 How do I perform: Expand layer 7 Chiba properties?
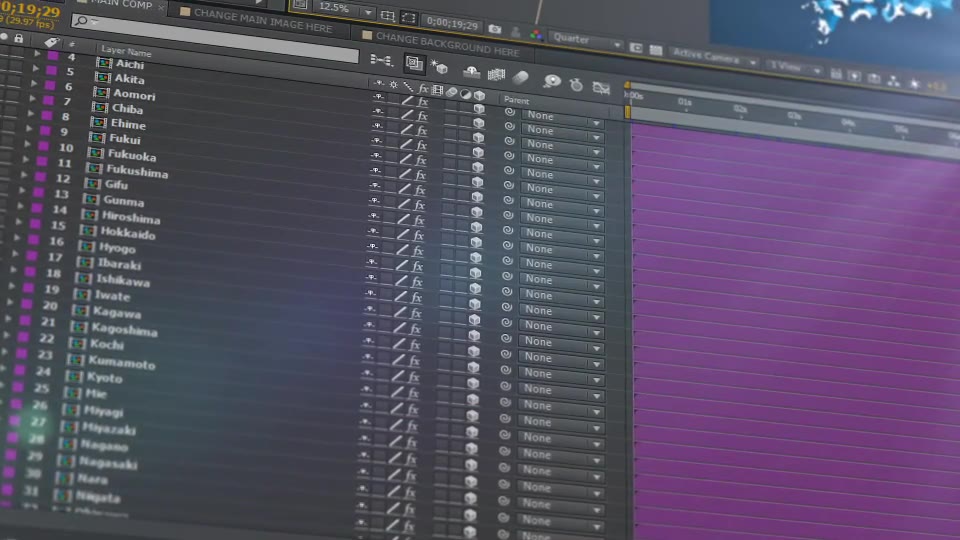[x=32, y=98]
